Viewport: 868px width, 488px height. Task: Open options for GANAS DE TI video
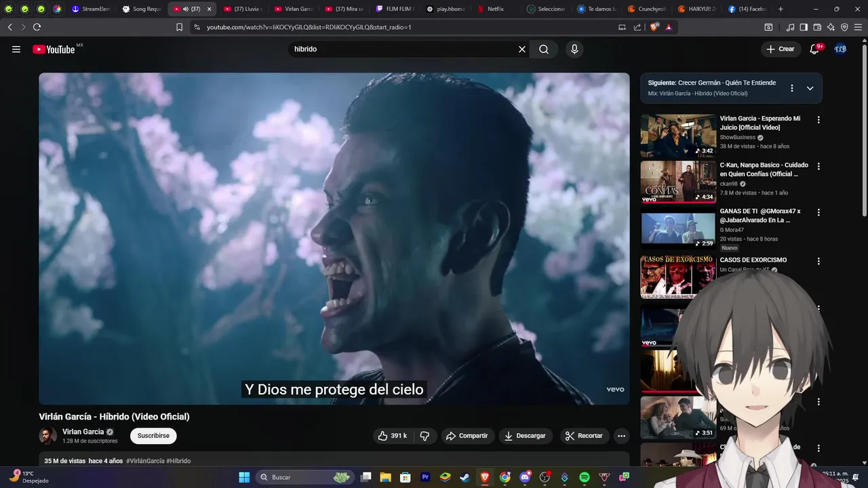[818, 212]
